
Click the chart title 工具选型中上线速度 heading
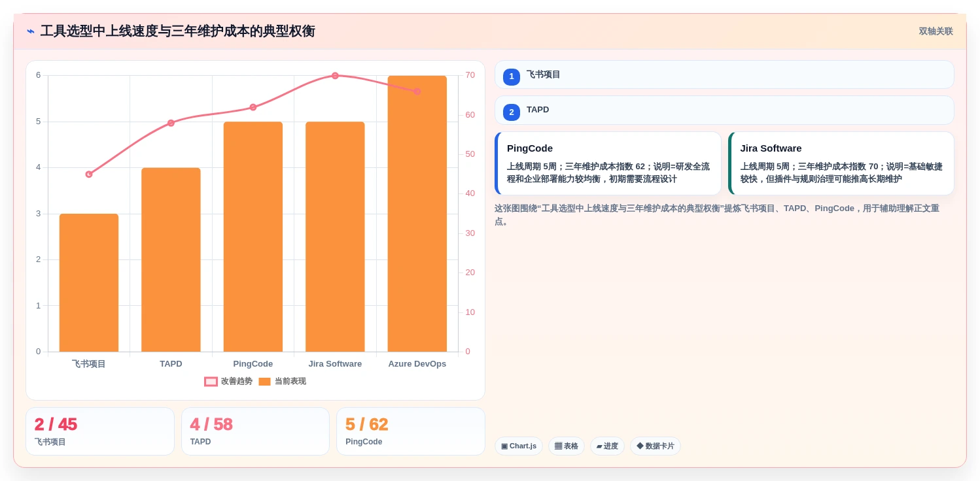[x=177, y=31]
